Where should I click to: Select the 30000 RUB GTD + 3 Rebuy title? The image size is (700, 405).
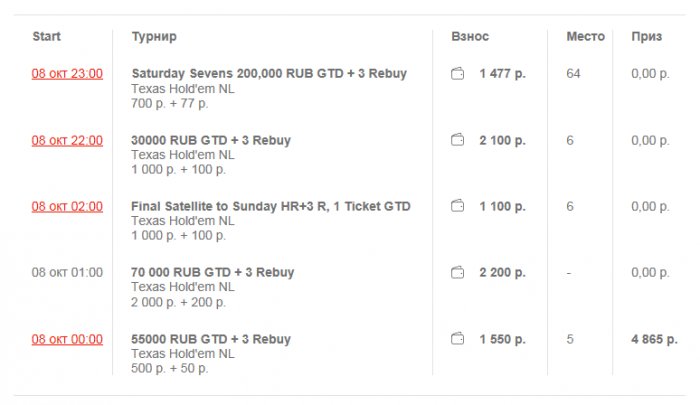pos(211,141)
